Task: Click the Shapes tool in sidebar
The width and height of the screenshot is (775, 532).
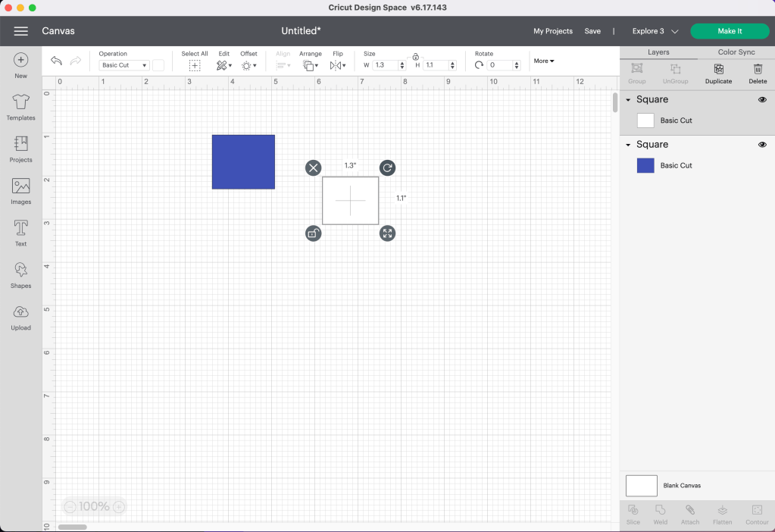Action: (20, 275)
